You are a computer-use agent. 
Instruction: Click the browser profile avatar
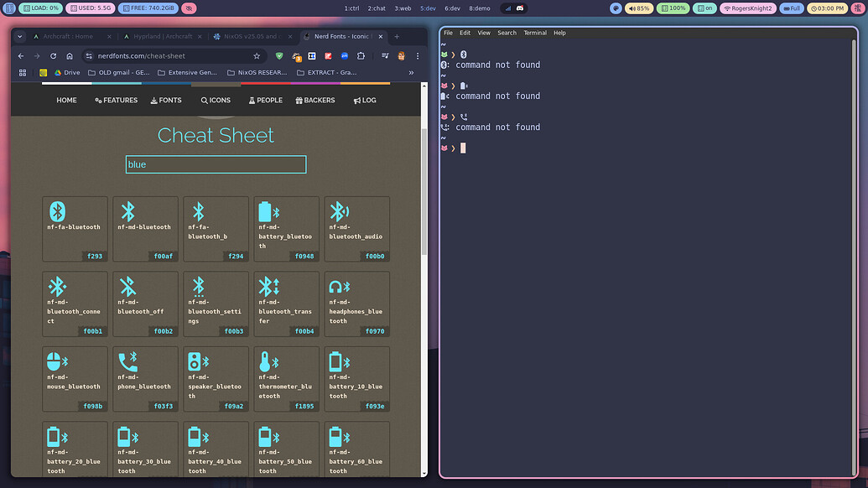pos(401,55)
